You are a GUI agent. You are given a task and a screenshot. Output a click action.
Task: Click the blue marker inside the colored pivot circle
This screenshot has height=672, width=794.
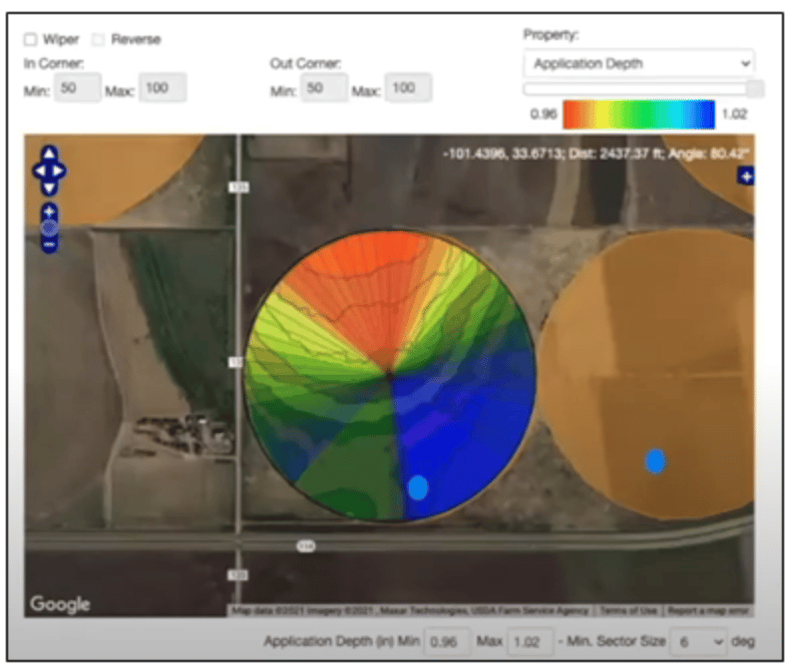pyautogui.click(x=418, y=487)
